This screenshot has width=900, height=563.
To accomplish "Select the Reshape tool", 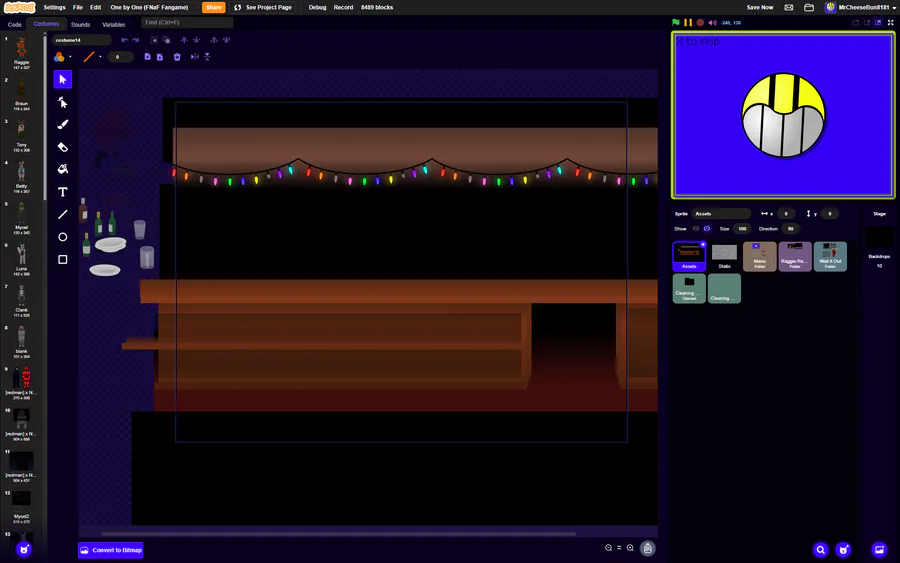I will (63, 102).
